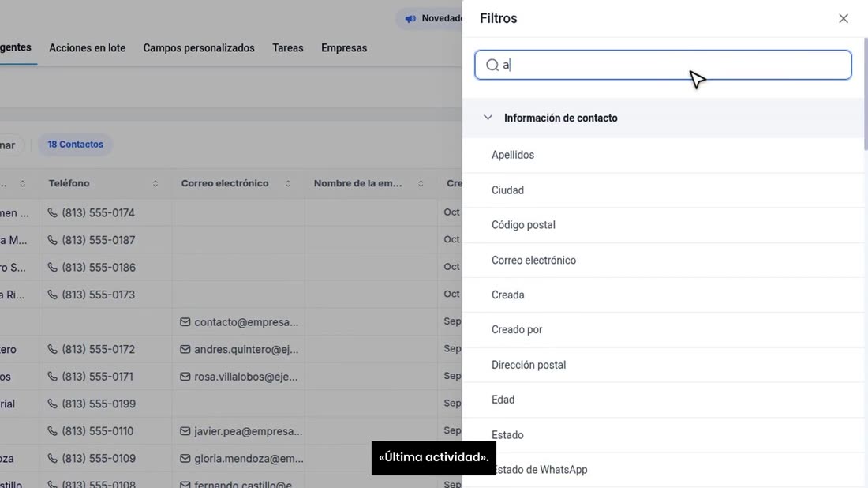Click phone icon for (813) 555-0172
The height and width of the screenshot is (488, 868).
coord(53,349)
